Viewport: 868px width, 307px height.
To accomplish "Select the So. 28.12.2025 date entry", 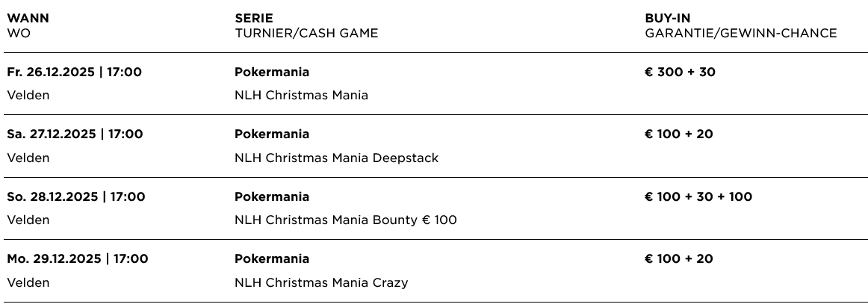I will 76,197.
